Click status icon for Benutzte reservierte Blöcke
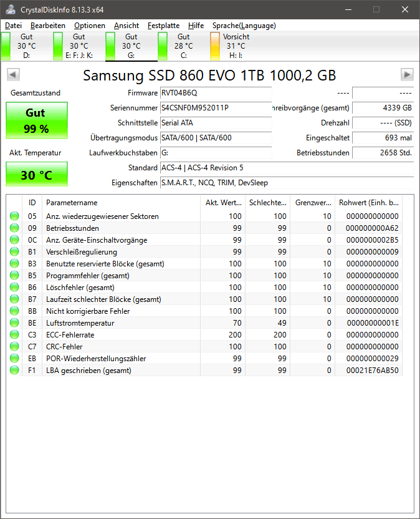 click(14, 263)
